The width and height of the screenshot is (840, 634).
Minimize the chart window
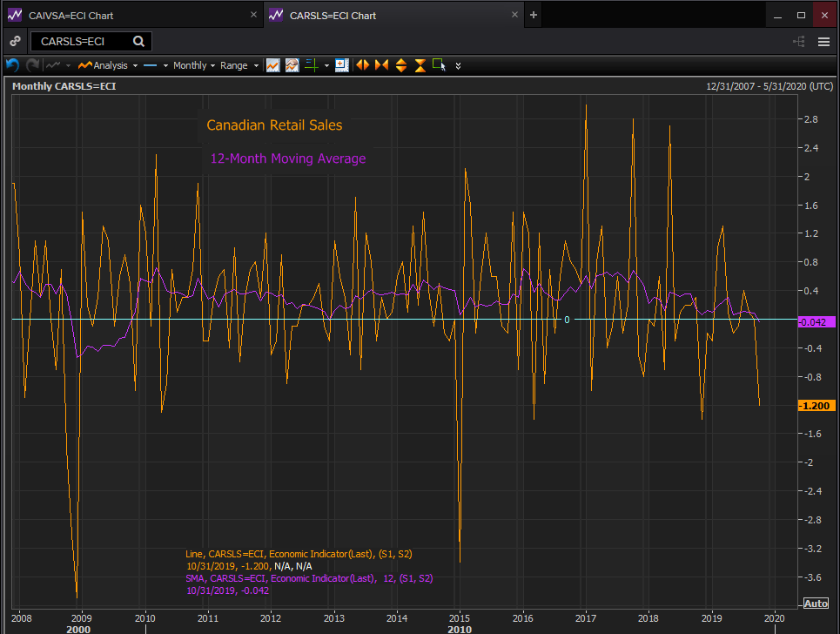point(777,15)
